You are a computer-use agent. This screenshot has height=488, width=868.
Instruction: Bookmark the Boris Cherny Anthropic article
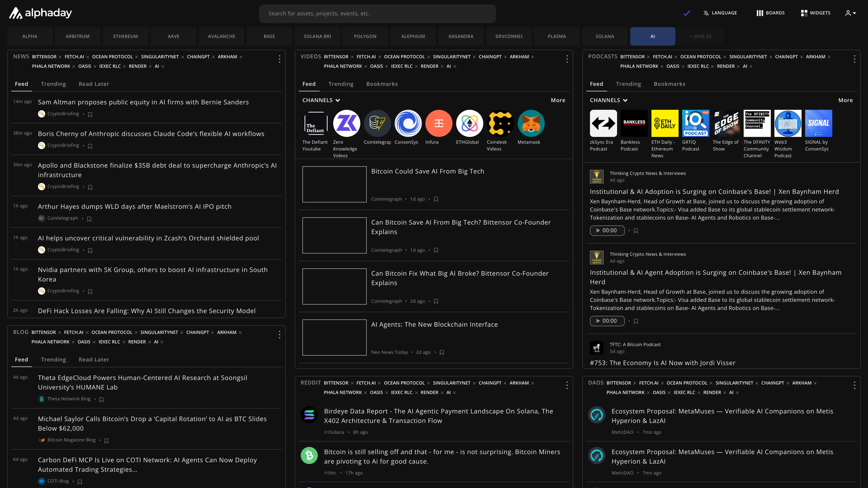coord(90,146)
